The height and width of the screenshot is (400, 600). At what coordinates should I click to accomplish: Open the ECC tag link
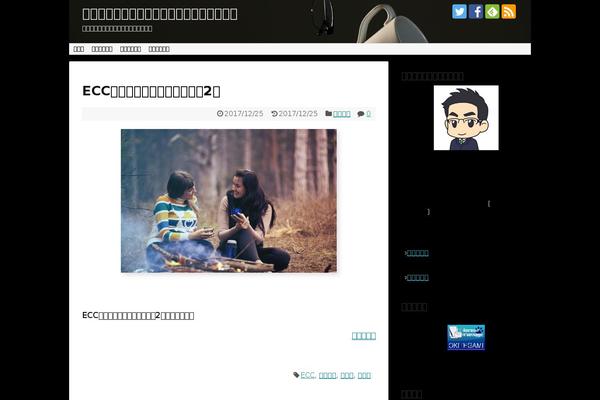coord(307,375)
